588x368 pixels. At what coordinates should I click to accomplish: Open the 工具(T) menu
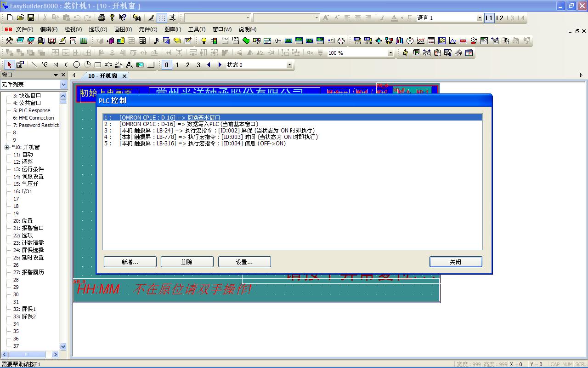[x=197, y=29]
